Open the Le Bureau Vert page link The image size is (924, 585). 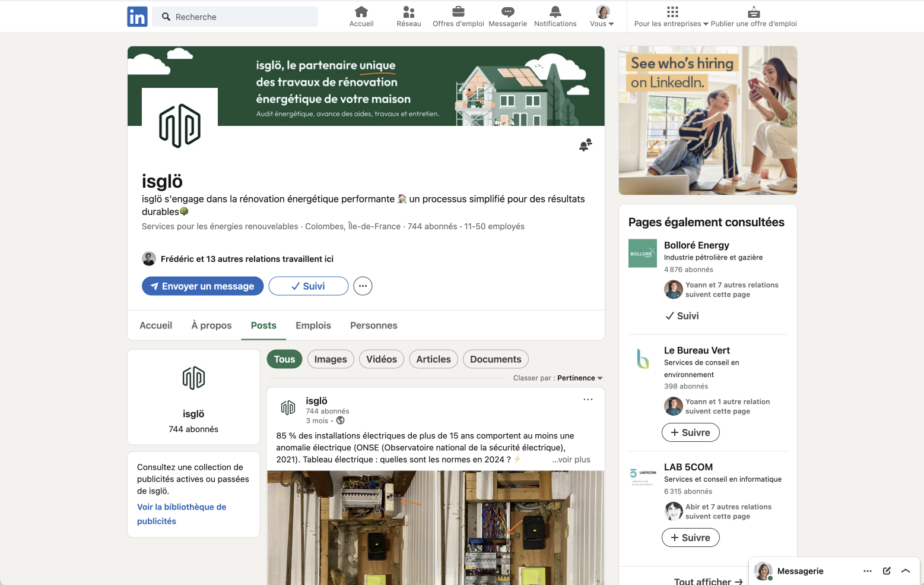pos(697,350)
